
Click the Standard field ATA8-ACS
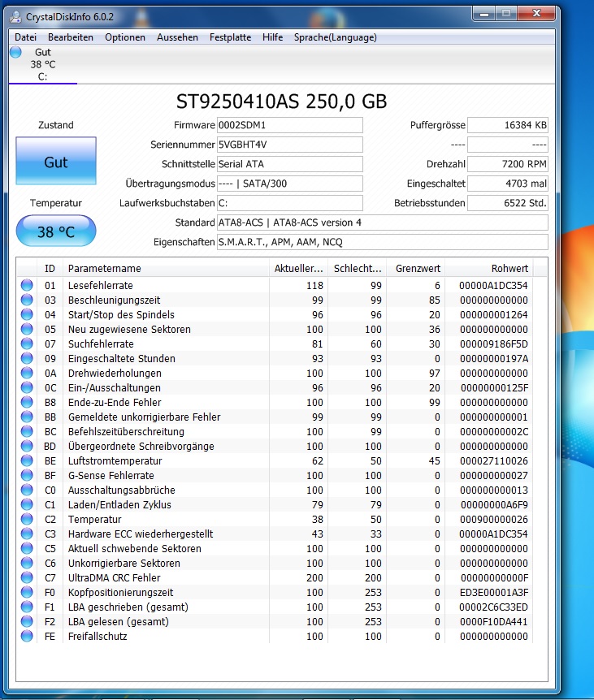tap(382, 223)
